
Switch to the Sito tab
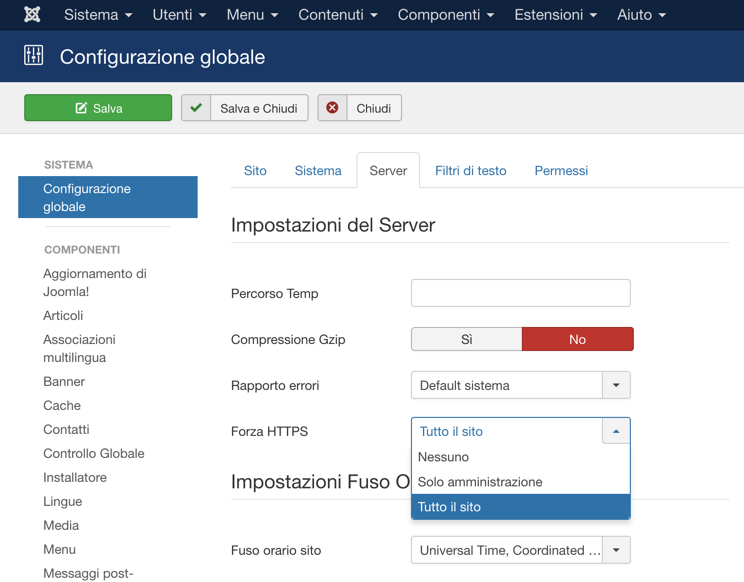tap(255, 171)
